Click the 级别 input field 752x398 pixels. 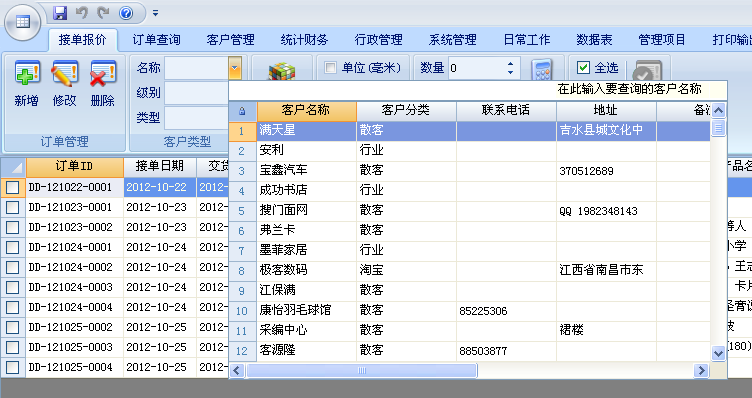coord(197,93)
